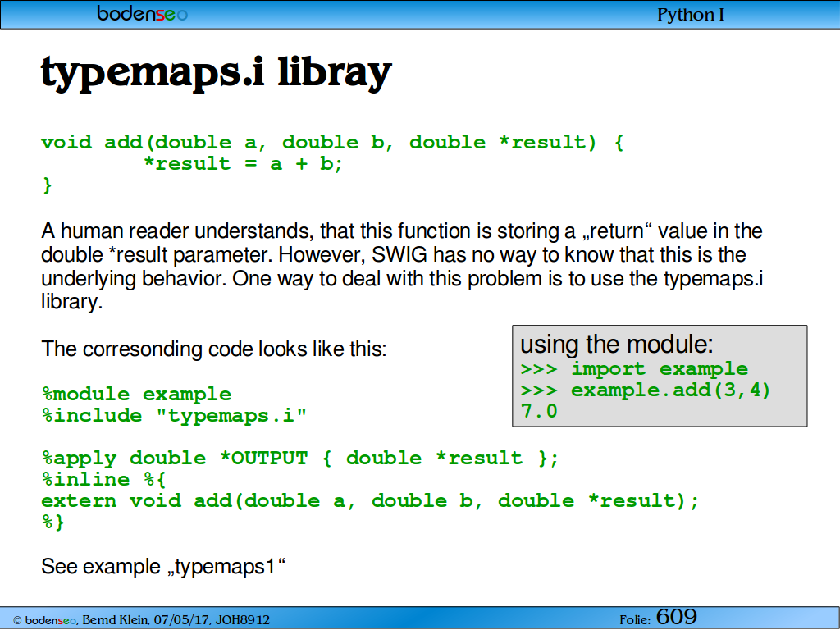Click the 'extern void add(...)' code line
The width and height of the screenshot is (840, 630).
370,501
